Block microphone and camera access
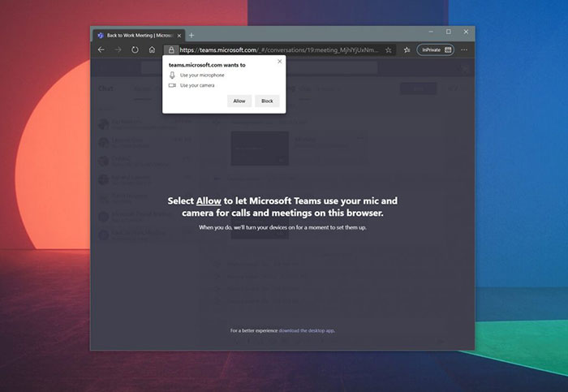The height and width of the screenshot is (392, 568). click(267, 101)
